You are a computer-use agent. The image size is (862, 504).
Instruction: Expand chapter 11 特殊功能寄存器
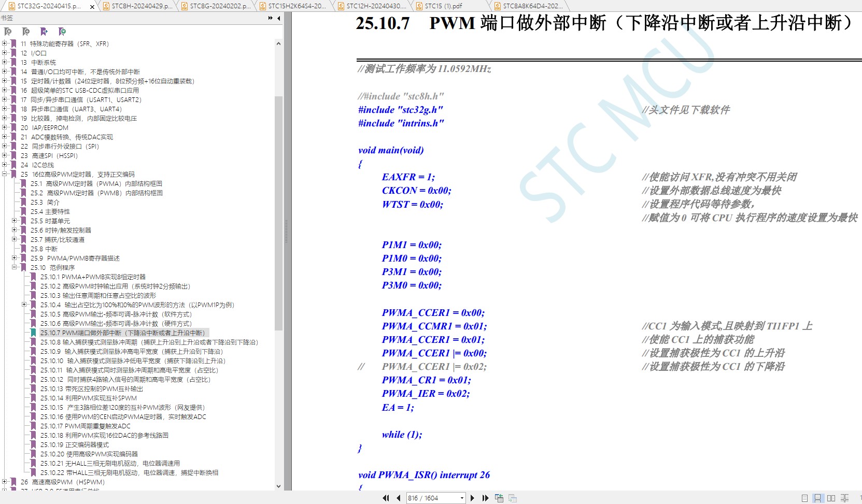[x=5, y=44]
